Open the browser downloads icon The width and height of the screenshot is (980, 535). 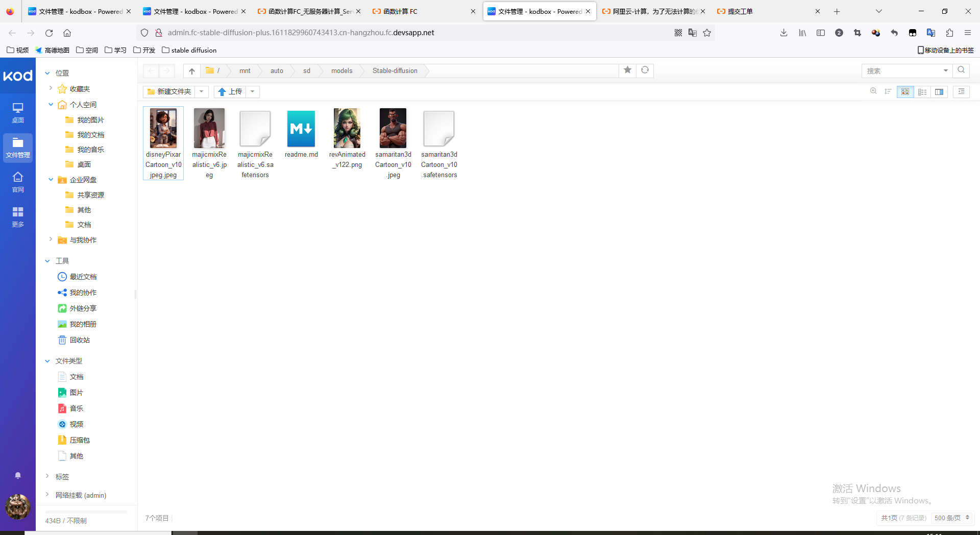coord(783,33)
